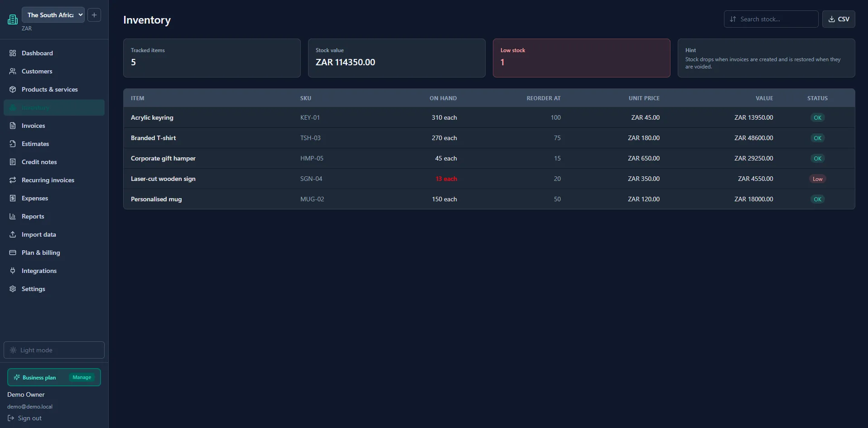Screen dimensions: 868x428
Task: Click the Customers people icon
Action: (x=13, y=71)
